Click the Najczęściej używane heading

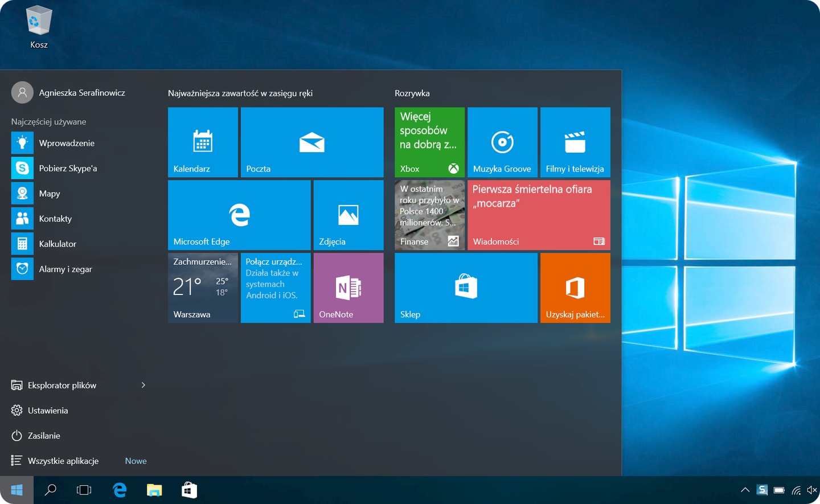(48, 121)
